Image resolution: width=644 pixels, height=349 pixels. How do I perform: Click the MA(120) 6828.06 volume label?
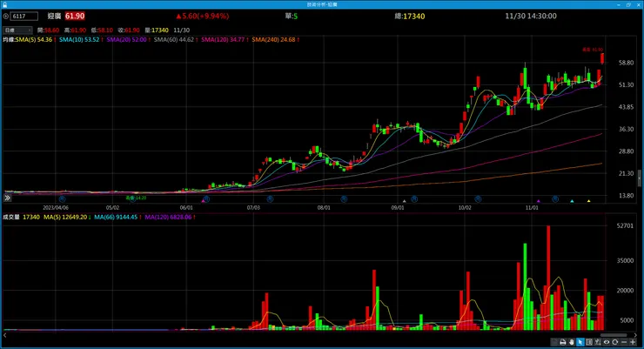pyautogui.click(x=168, y=218)
